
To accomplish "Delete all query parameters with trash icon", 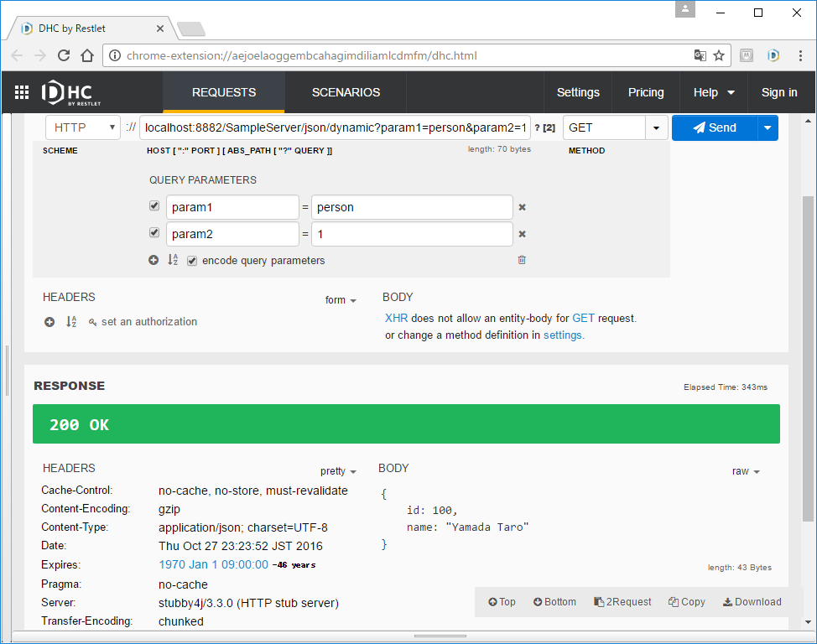I will (x=522, y=259).
